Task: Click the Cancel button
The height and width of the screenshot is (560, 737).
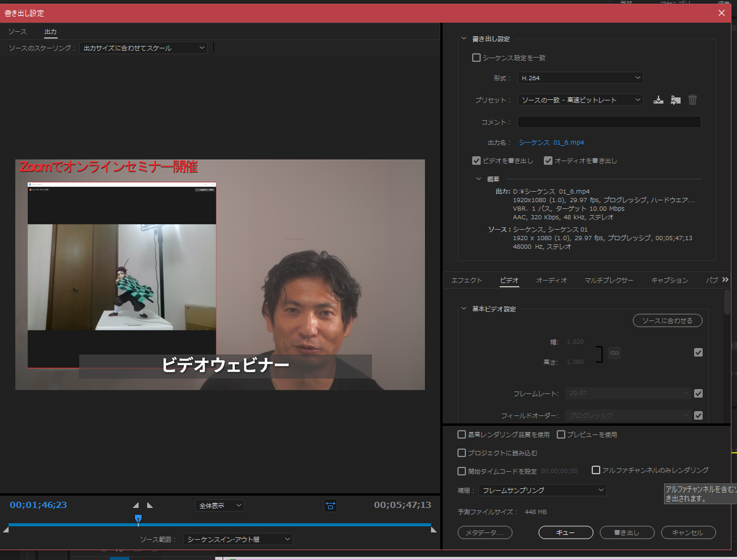Action: tap(688, 532)
